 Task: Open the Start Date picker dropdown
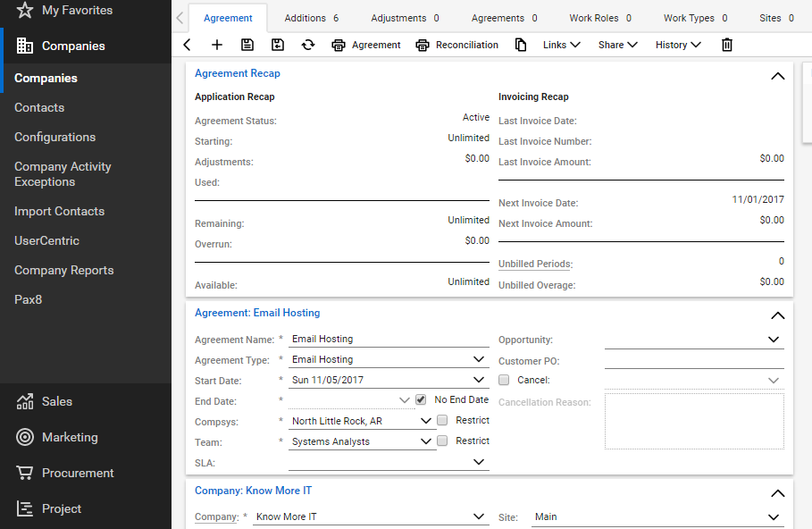pyautogui.click(x=479, y=380)
